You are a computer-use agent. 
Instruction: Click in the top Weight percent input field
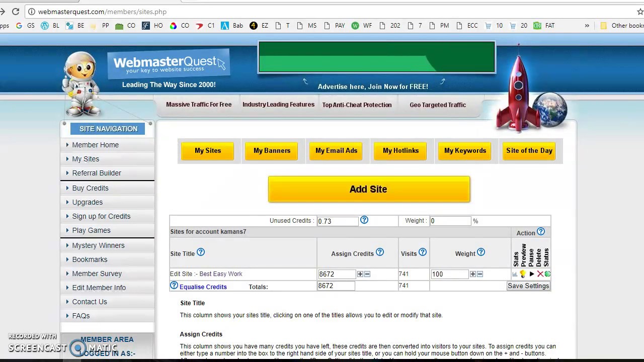click(450, 221)
